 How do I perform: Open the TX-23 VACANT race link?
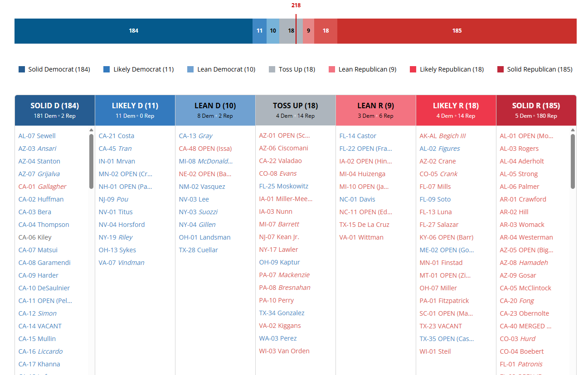[441, 326]
